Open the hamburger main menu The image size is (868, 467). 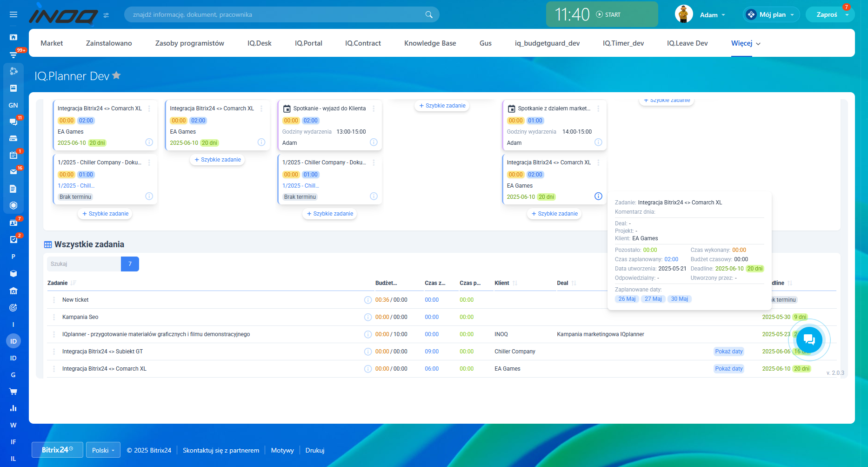click(13, 14)
